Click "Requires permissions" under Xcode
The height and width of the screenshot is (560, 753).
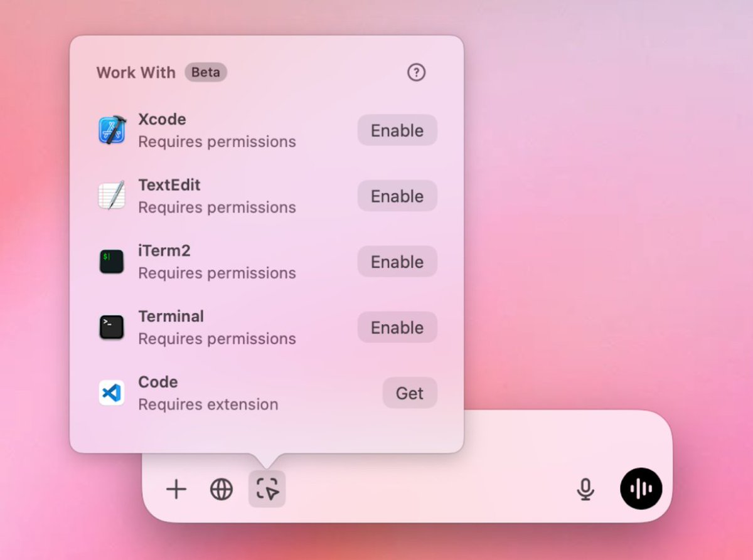tap(217, 142)
